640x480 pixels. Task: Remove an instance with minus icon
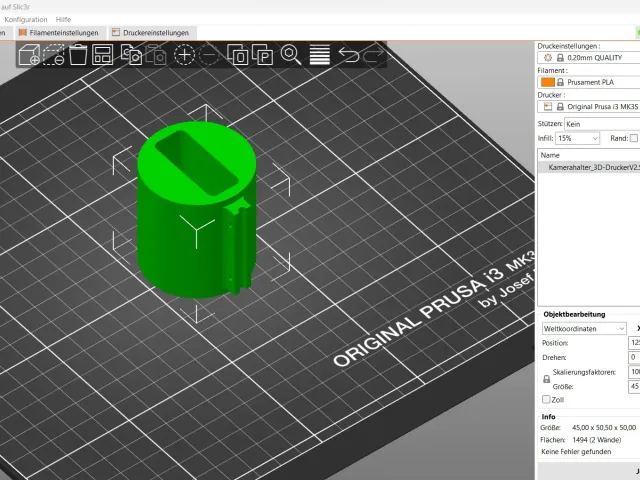point(209,55)
